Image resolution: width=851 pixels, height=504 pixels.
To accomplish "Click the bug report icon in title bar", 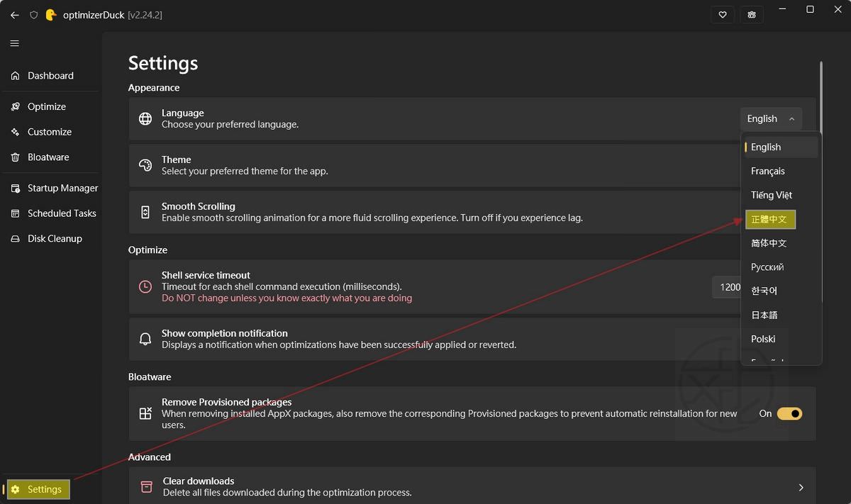I will pyautogui.click(x=752, y=15).
